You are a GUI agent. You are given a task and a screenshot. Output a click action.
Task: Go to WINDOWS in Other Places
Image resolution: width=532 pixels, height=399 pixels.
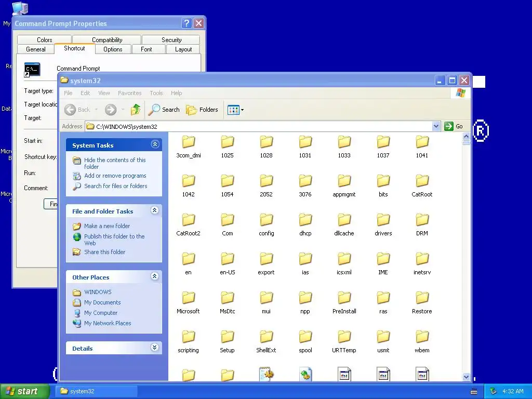98,292
